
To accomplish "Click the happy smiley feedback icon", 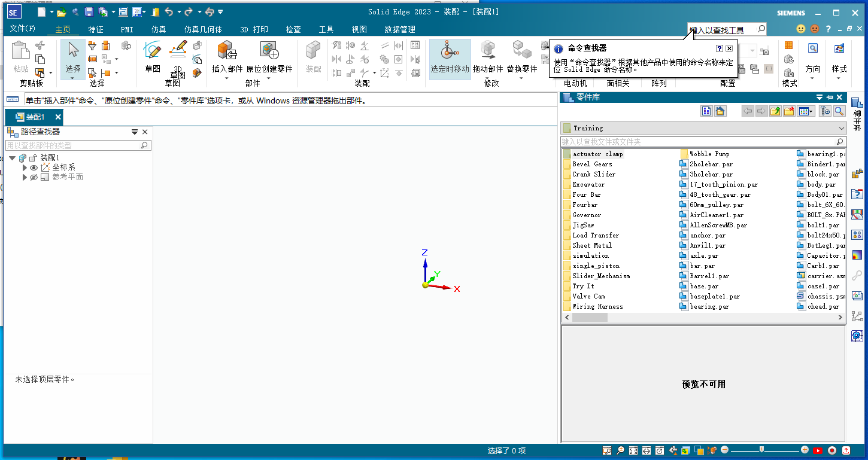I will (801, 29).
